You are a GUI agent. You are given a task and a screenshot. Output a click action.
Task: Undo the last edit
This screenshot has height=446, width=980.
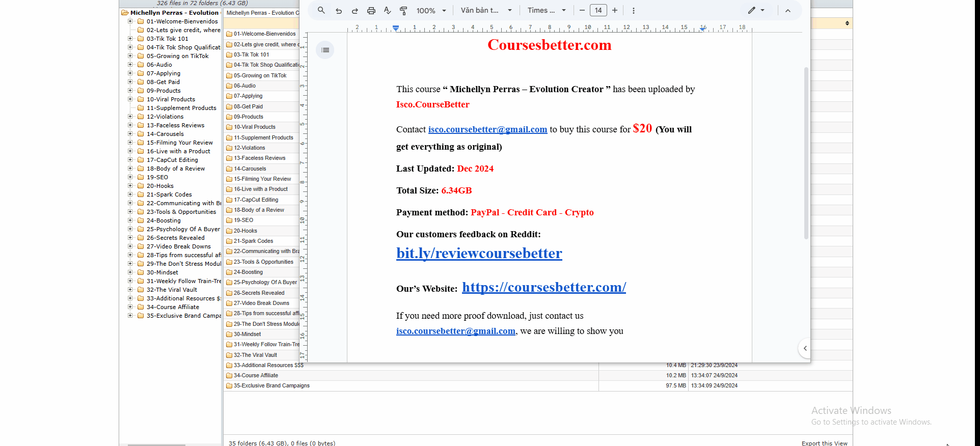point(339,11)
